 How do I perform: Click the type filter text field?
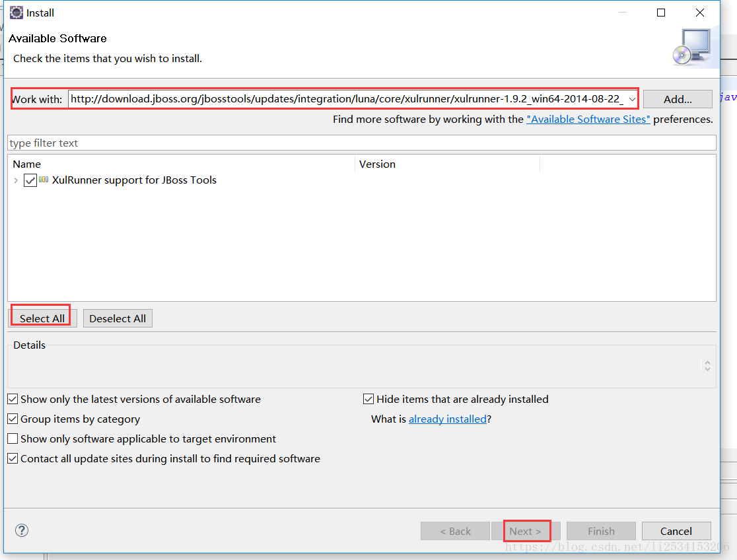tap(361, 143)
